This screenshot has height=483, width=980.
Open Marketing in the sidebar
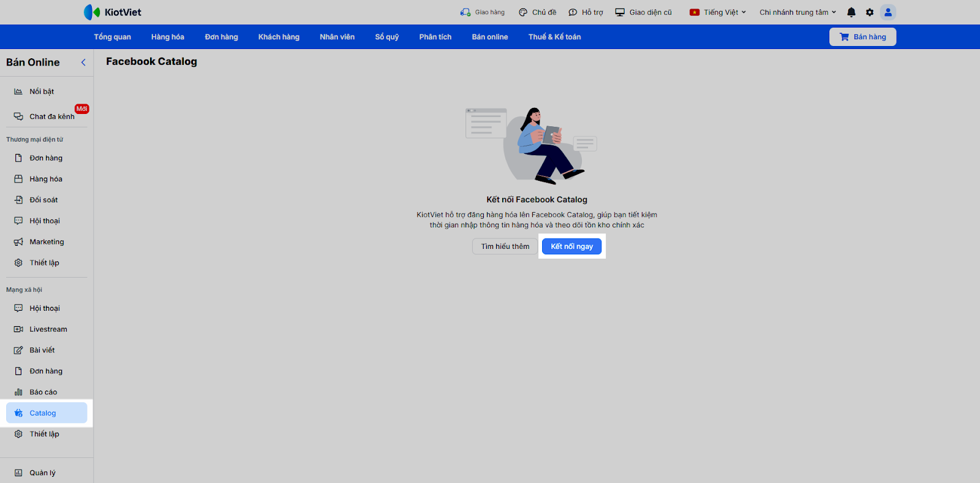(47, 241)
